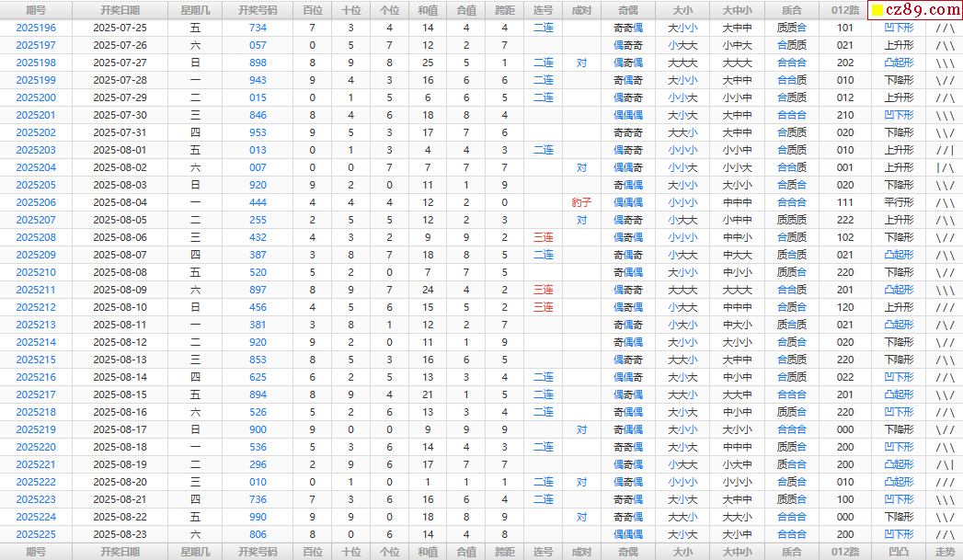Click 二连 in row 2025196
This screenshot has height=560, width=963.
pos(543,28)
